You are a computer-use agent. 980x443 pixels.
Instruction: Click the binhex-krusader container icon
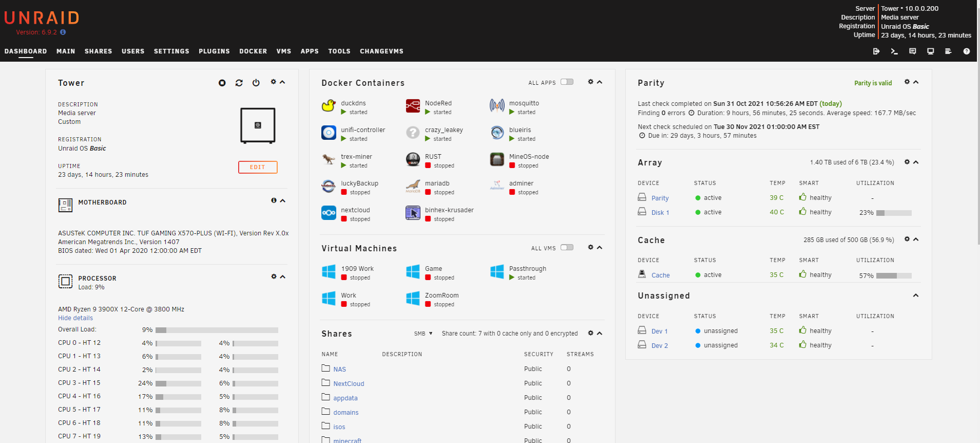(413, 213)
